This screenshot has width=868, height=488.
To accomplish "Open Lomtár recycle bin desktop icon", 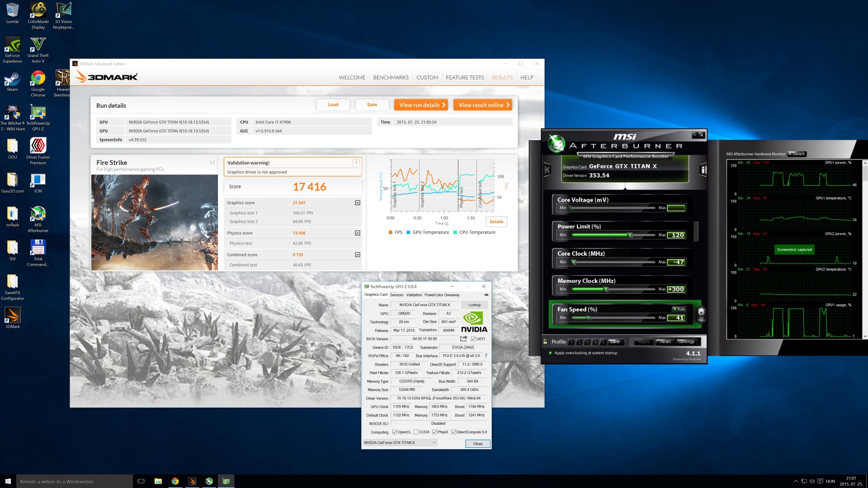I will (13, 14).
